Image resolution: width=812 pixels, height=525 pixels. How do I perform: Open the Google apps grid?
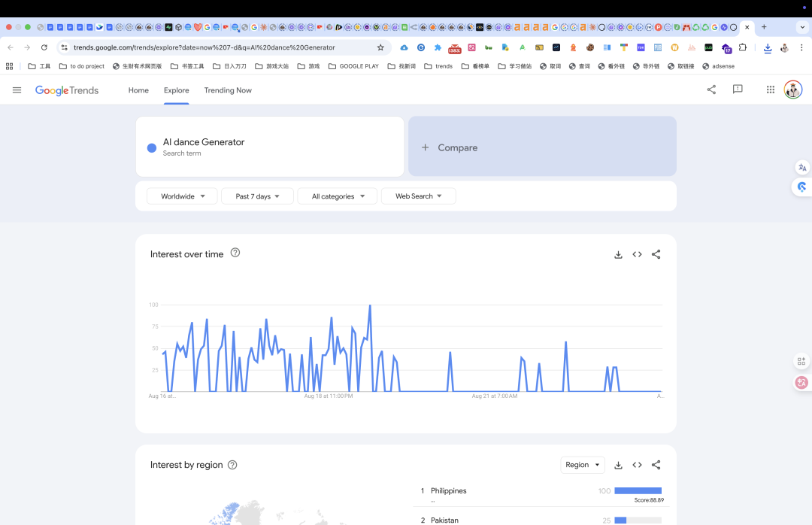(x=771, y=90)
